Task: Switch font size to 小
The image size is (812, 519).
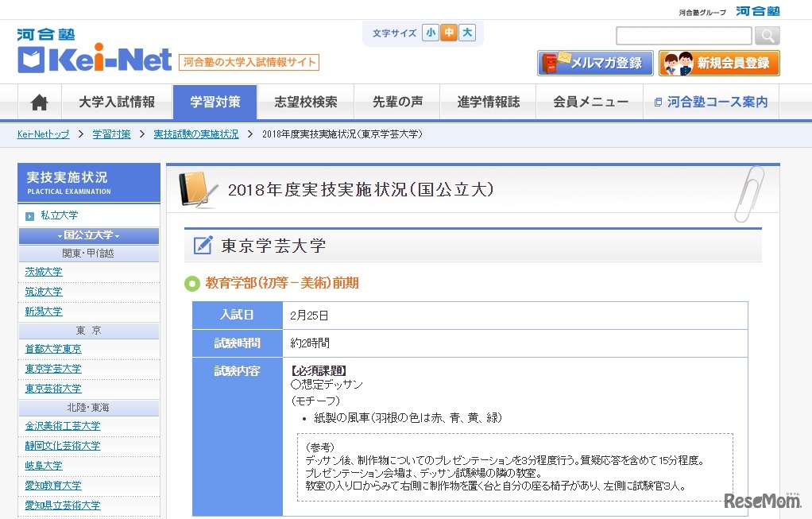Action: click(430, 33)
